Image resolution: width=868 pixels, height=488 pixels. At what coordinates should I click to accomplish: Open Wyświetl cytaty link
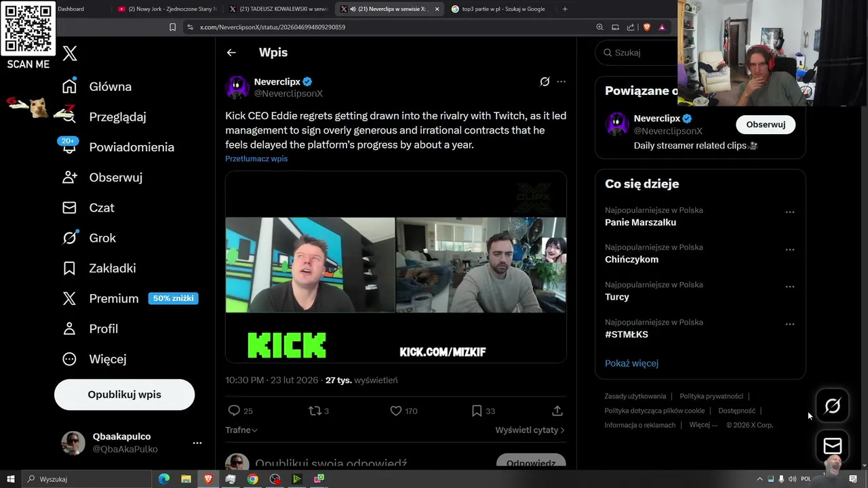coord(530,430)
